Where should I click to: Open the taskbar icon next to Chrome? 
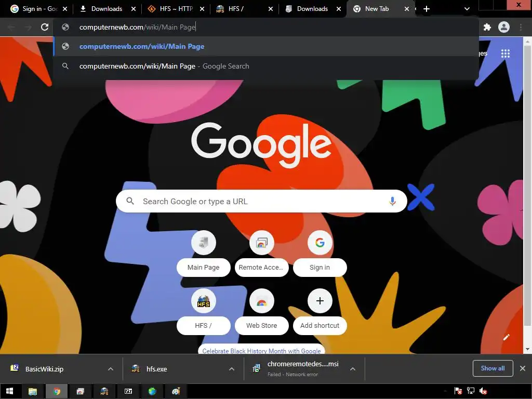pyautogui.click(x=81, y=391)
